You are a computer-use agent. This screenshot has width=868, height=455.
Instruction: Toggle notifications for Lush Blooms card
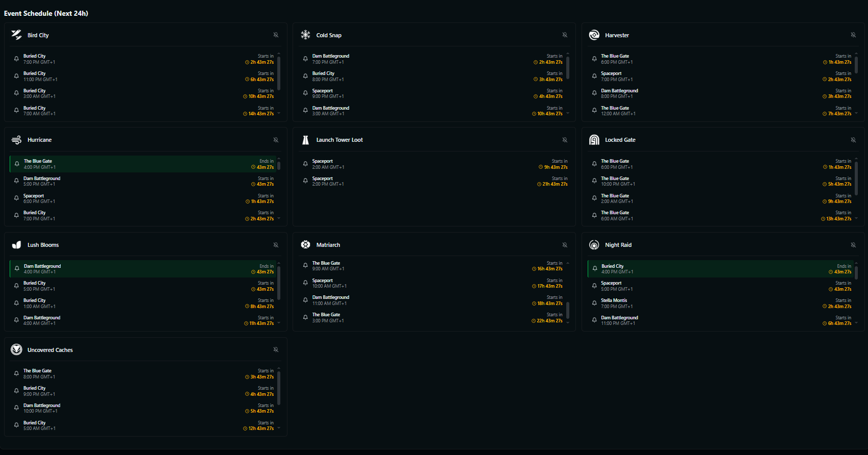pos(276,245)
